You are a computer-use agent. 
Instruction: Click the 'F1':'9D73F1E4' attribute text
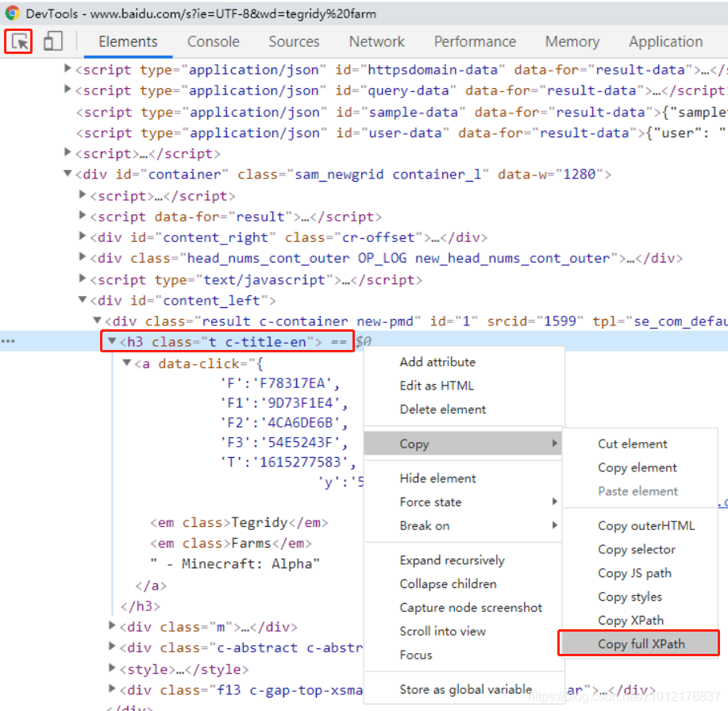point(283,403)
